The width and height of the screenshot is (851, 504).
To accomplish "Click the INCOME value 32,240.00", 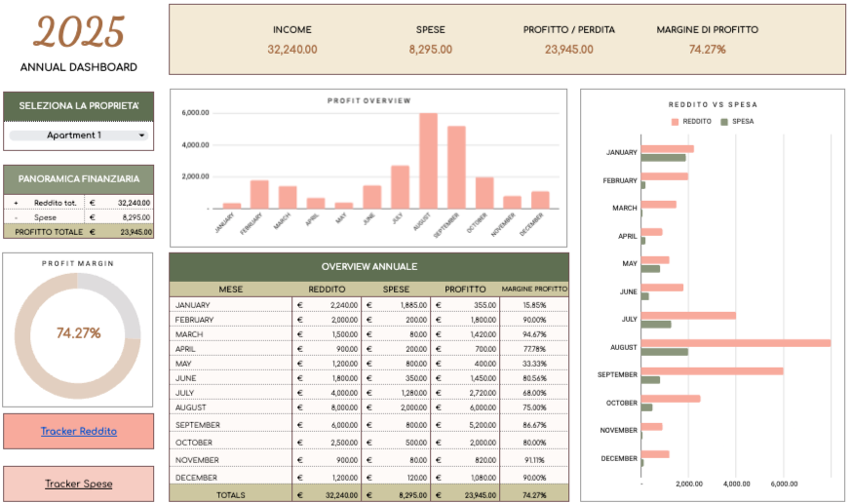I will [x=291, y=49].
